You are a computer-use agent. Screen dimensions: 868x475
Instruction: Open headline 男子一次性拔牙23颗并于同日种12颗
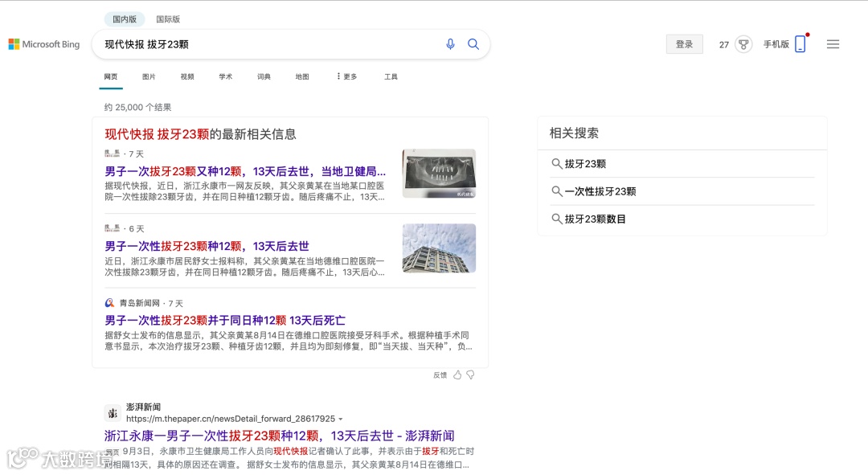coord(225,320)
